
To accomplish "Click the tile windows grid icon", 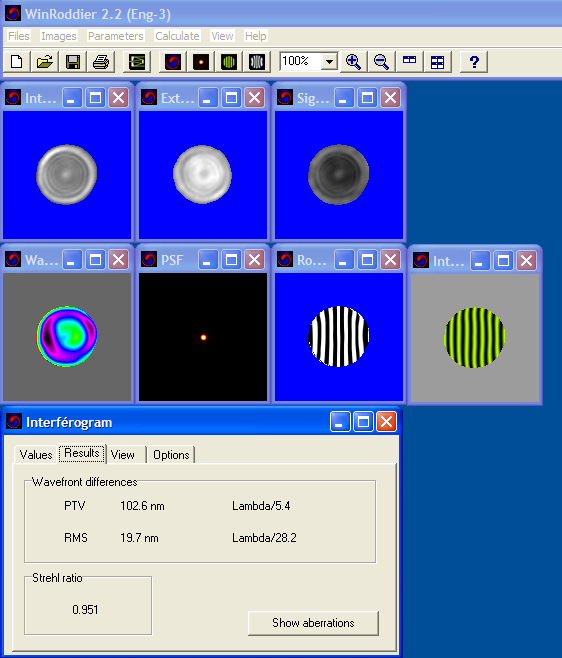I will click(x=437, y=62).
